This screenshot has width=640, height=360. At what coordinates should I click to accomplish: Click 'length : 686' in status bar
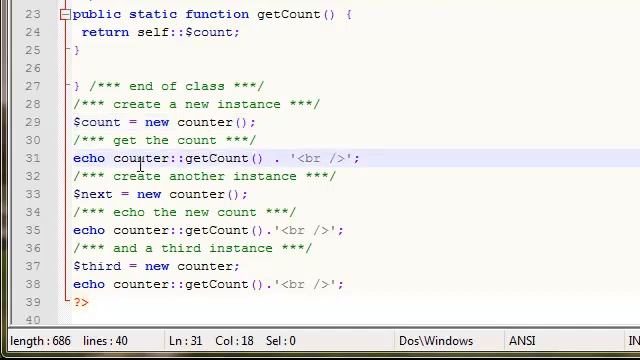point(40,341)
